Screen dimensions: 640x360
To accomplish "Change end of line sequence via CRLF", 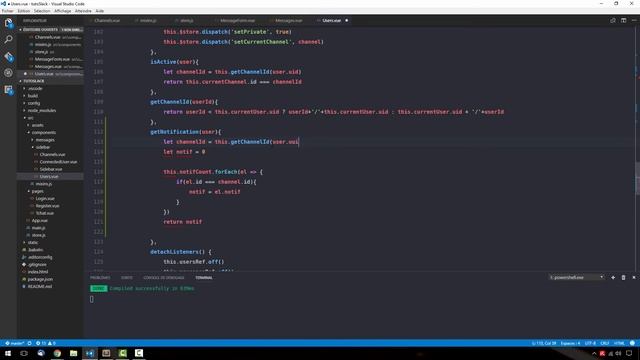I will (x=605, y=343).
